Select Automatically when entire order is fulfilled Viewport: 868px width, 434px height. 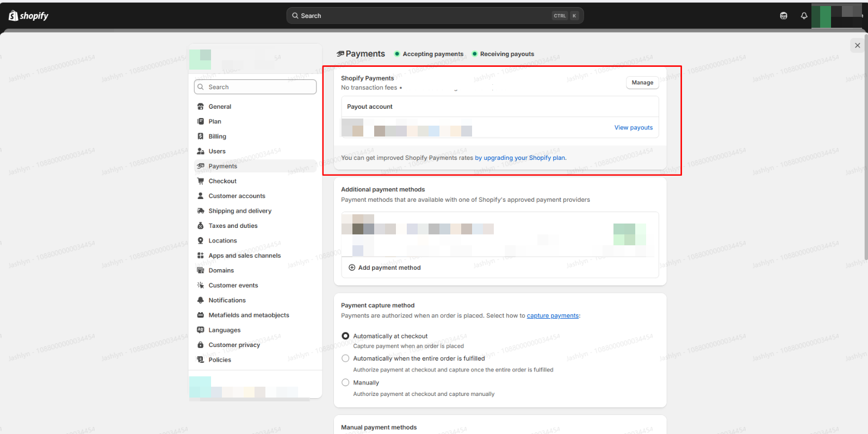[x=345, y=358]
